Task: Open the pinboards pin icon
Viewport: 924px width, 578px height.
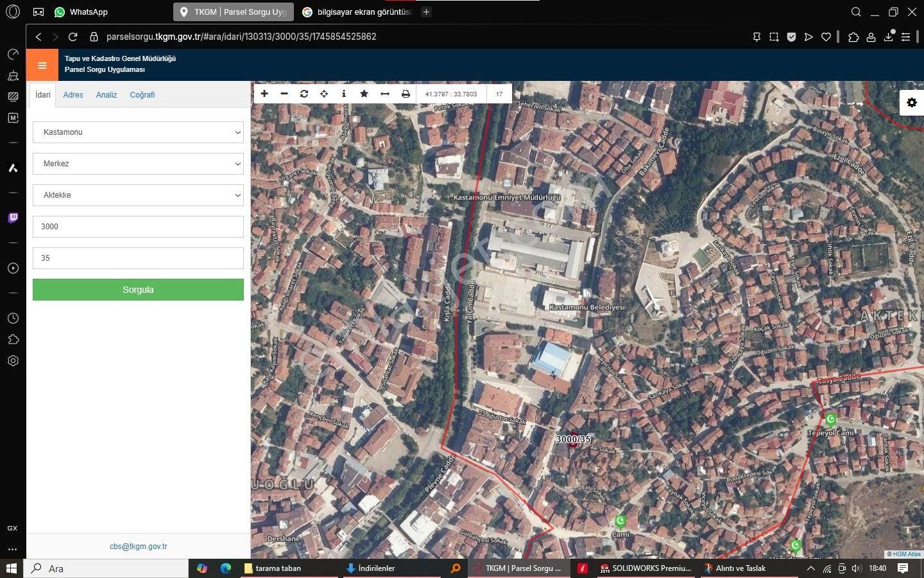Action: [x=757, y=37]
